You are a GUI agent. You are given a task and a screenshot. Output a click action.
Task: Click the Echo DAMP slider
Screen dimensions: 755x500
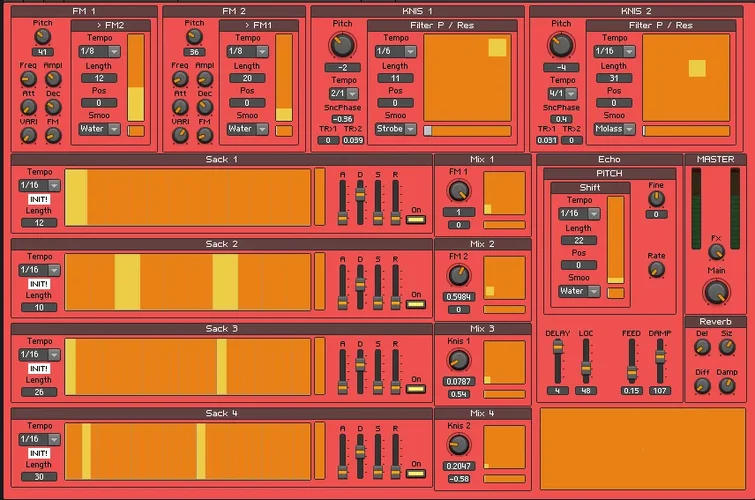pos(660,361)
